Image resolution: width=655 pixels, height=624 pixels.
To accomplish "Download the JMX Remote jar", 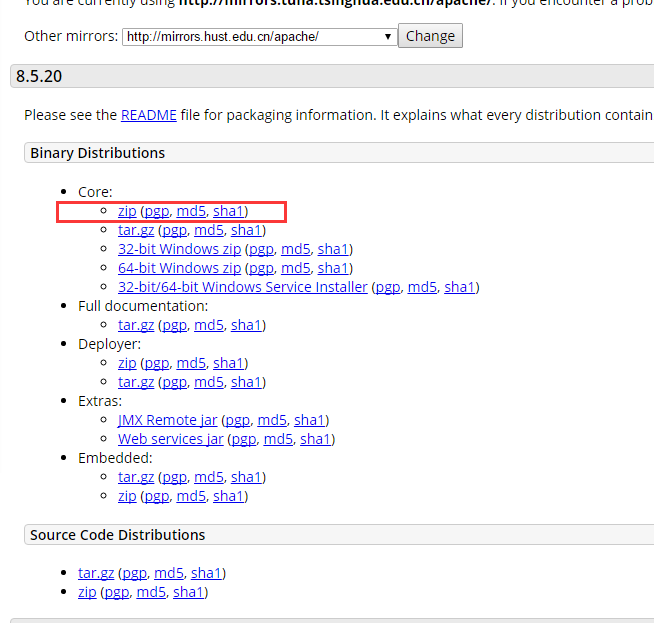I will pos(168,420).
